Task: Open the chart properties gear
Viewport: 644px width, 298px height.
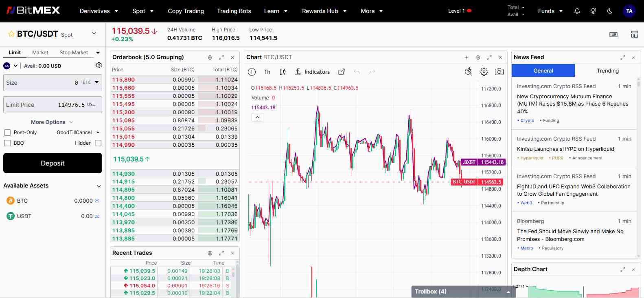Action: (x=484, y=72)
